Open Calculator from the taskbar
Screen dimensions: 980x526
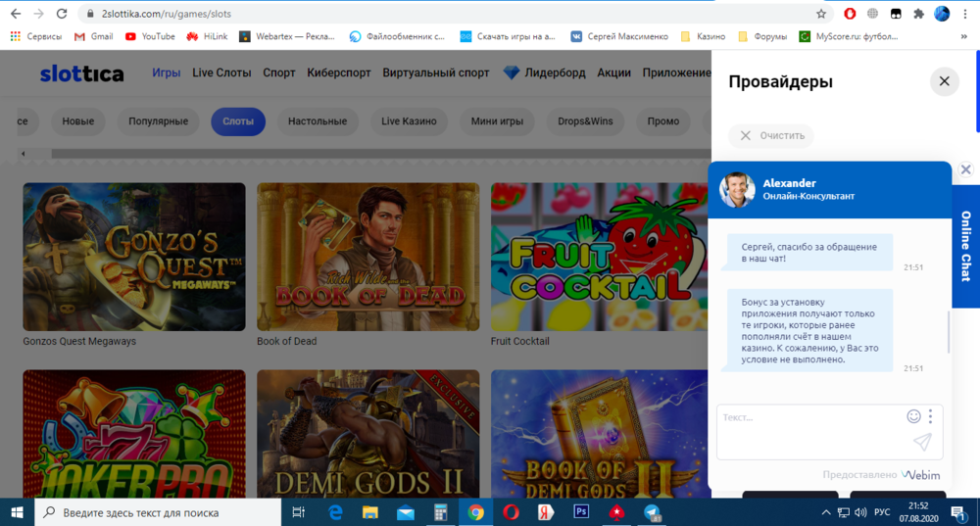click(x=441, y=512)
